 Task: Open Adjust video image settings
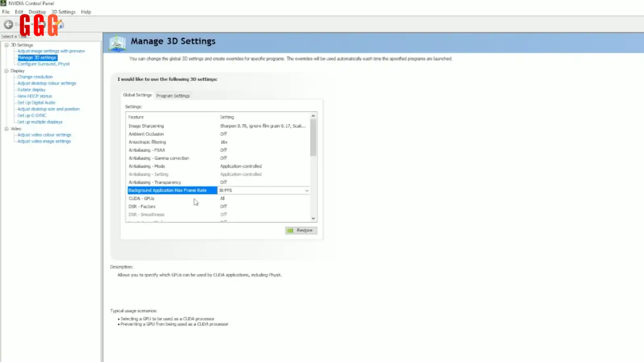coord(44,141)
